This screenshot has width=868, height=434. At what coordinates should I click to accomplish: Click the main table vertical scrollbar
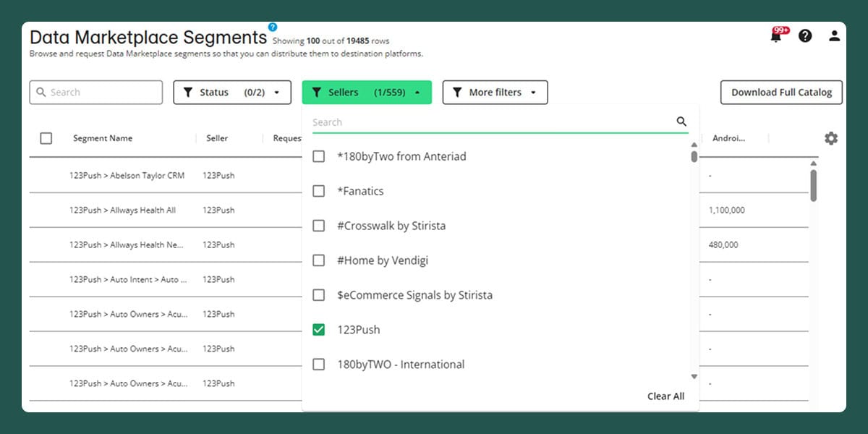pyautogui.click(x=814, y=184)
